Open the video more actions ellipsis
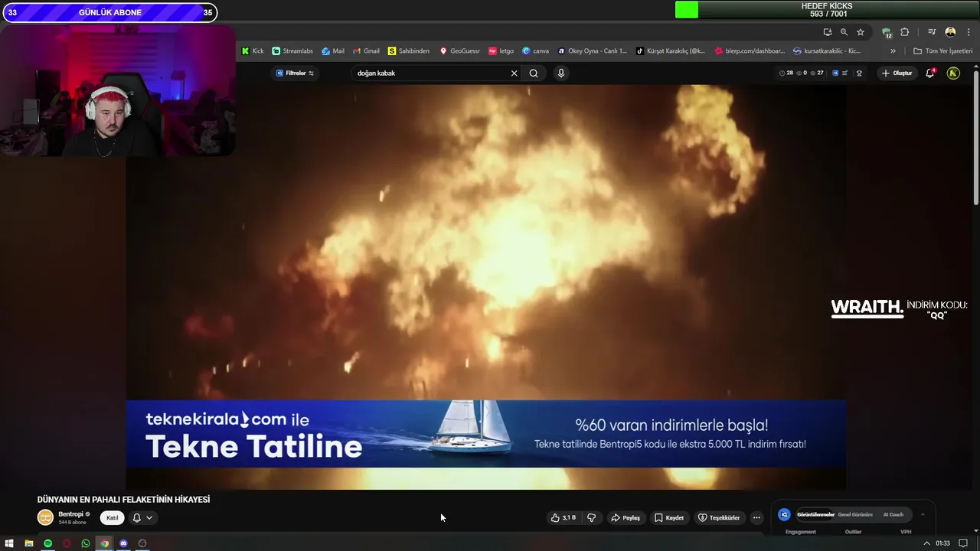This screenshot has height=551, width=980. (x=756, y=518)
